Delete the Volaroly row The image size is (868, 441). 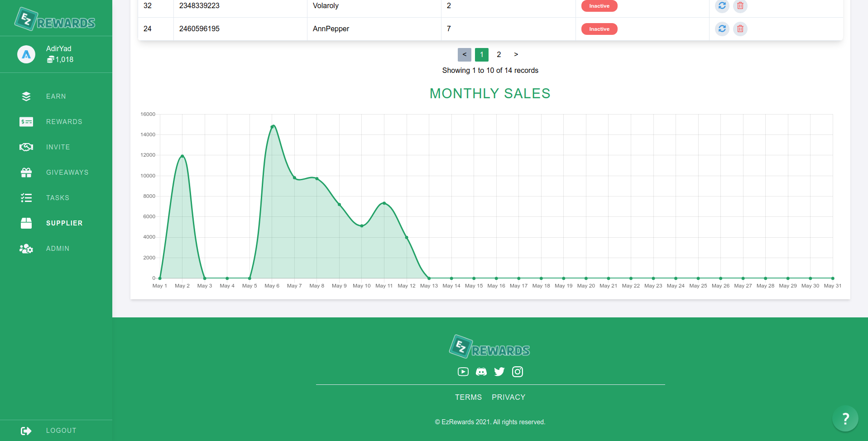(x=740, y=6)
